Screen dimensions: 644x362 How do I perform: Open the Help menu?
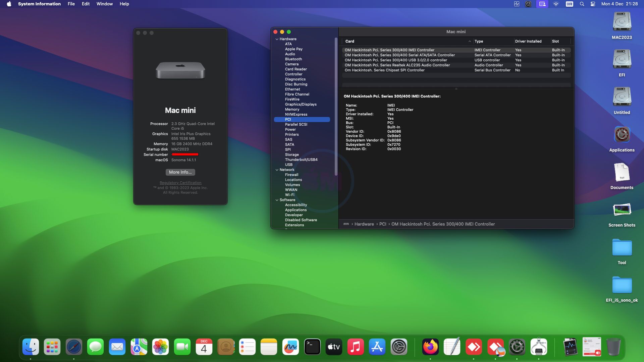pos(124,4)
